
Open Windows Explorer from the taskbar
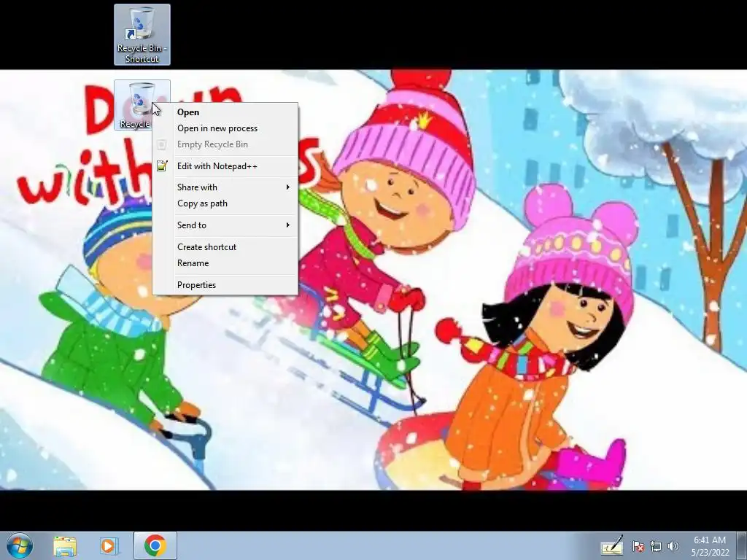pos(65,546)
